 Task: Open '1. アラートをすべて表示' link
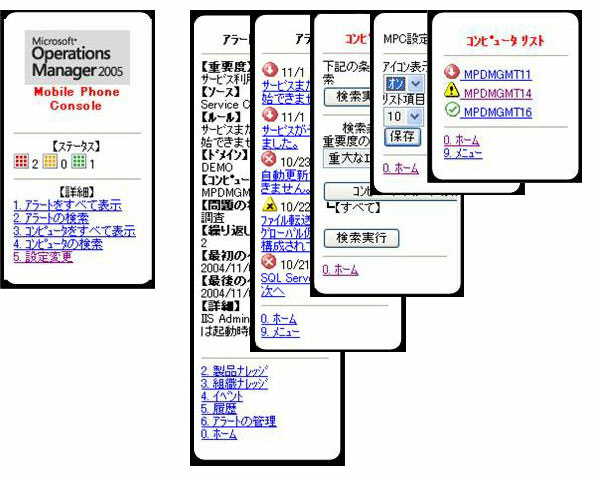pos(67,204)
